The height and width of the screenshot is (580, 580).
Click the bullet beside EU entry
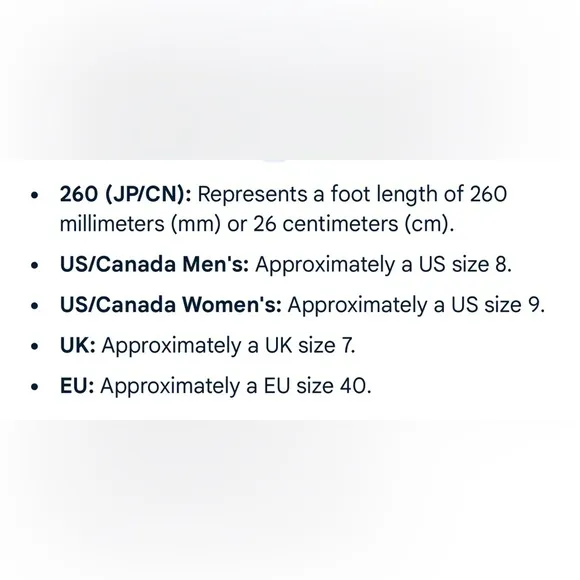coord(35,387)
